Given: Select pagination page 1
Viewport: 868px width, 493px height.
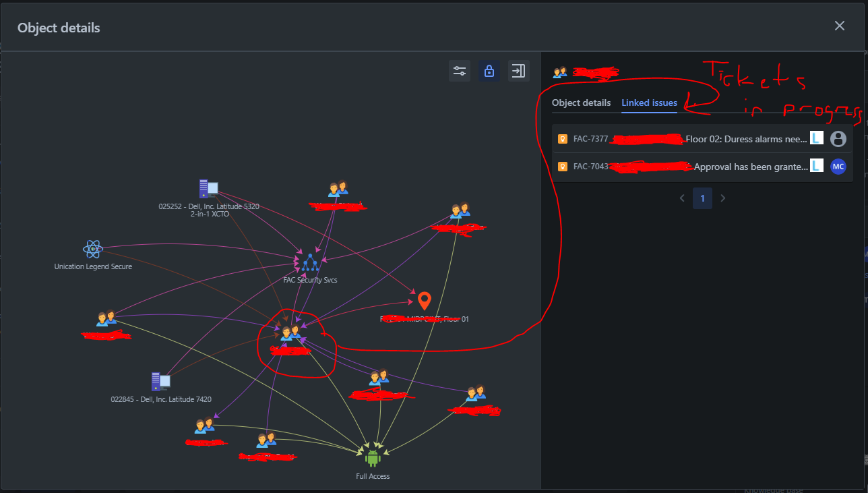Looking at the screenshot, I should click(x=702, y=198).
